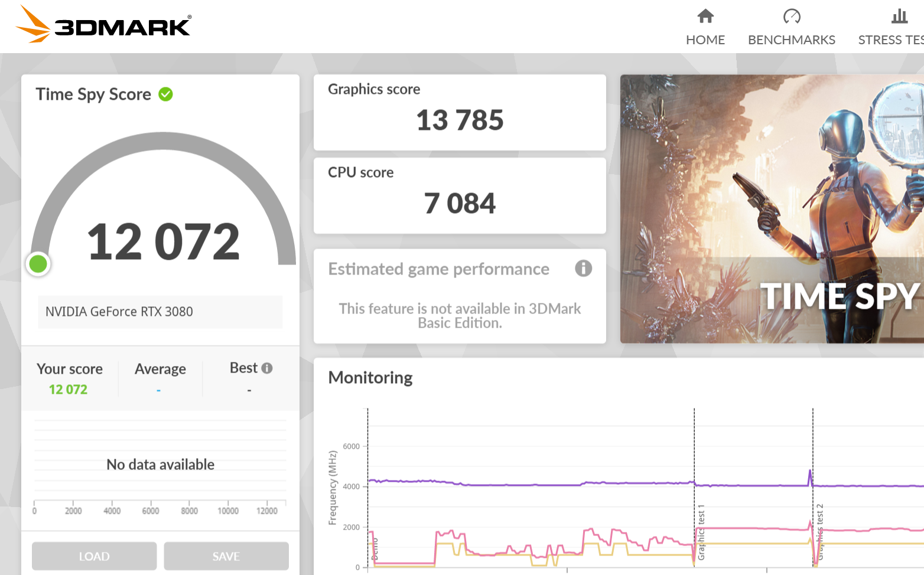Click the NVIDIA GeForce RTX 3080 field
This screenshot has height=575, width=924.
tap(160, 312)
